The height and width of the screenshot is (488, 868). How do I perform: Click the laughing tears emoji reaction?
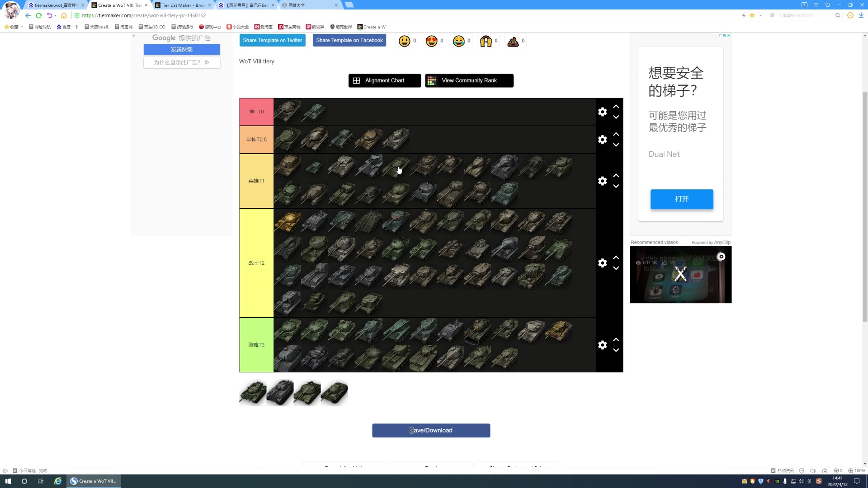tap(459, 41)
